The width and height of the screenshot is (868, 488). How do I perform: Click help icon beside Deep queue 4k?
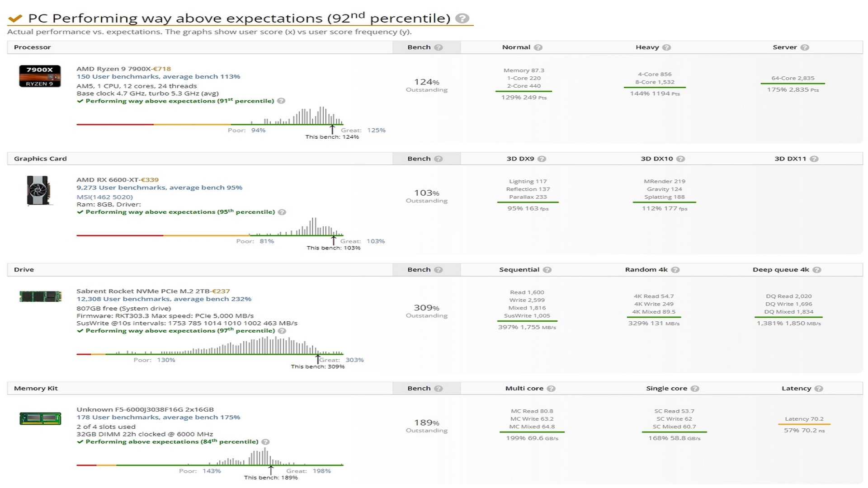point(816,270)
